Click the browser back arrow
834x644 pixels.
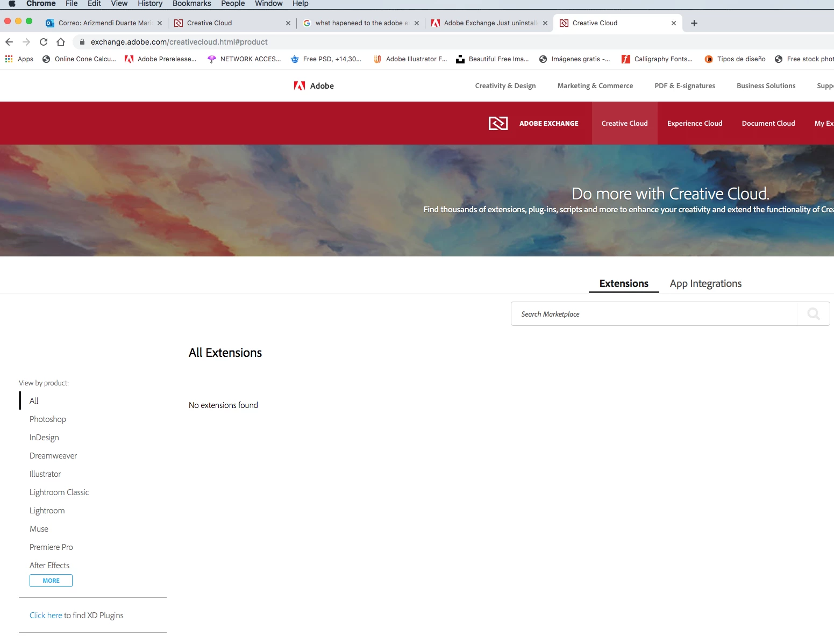pos(9,42)
